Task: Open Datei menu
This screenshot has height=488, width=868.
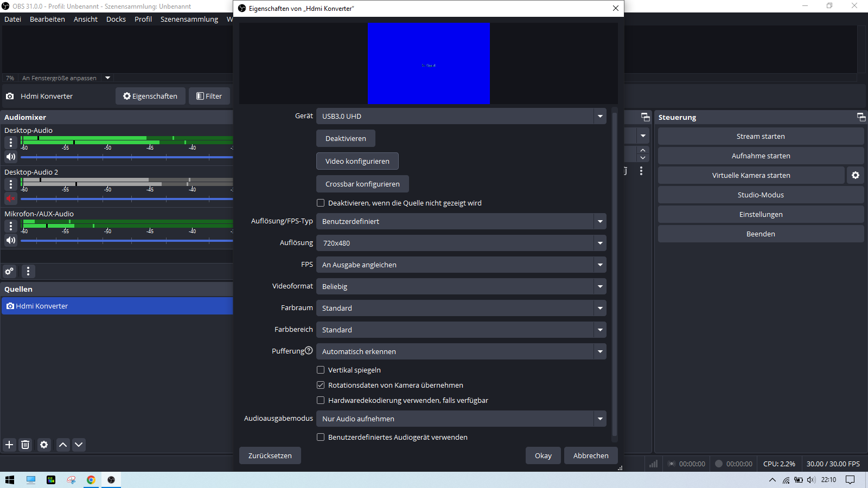Action: coord(12,19)
